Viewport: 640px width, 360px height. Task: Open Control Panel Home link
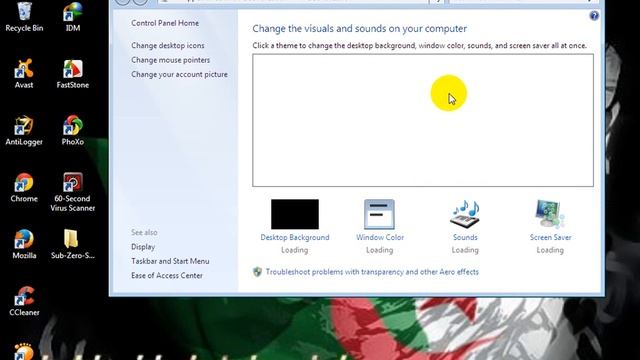(x=165, y=23)
